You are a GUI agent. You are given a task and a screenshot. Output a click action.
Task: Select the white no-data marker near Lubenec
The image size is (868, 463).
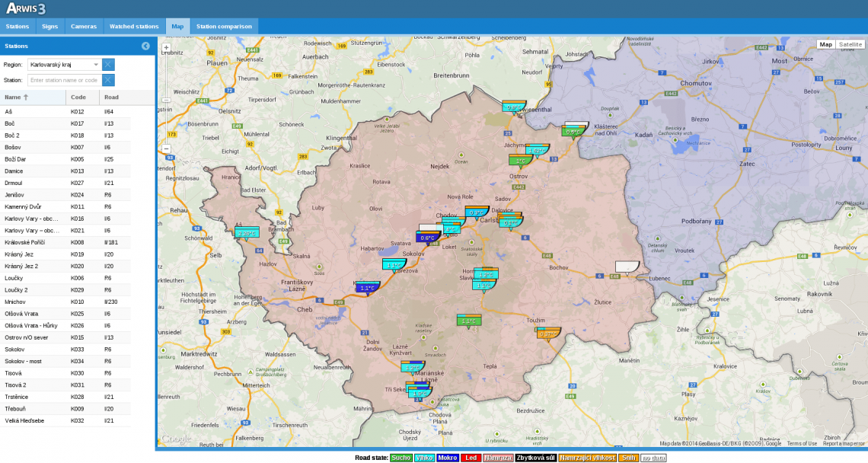click(627, 267)
